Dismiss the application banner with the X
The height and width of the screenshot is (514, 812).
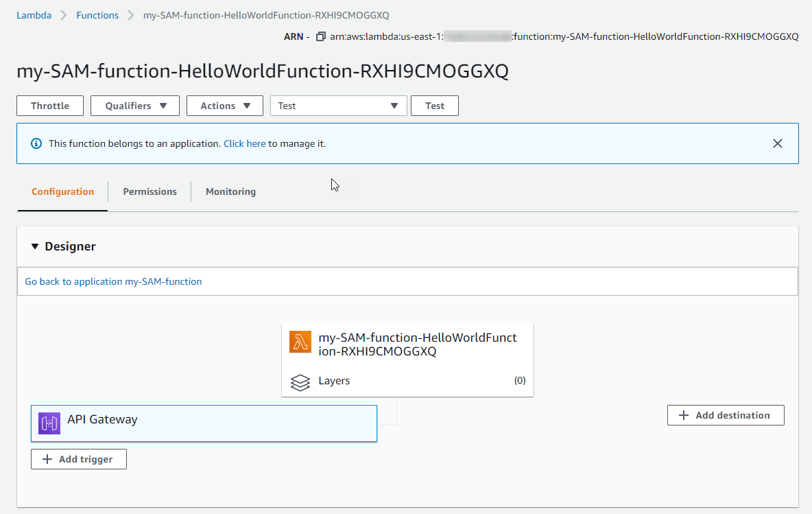pyautogui.click(x=777, y=143)
